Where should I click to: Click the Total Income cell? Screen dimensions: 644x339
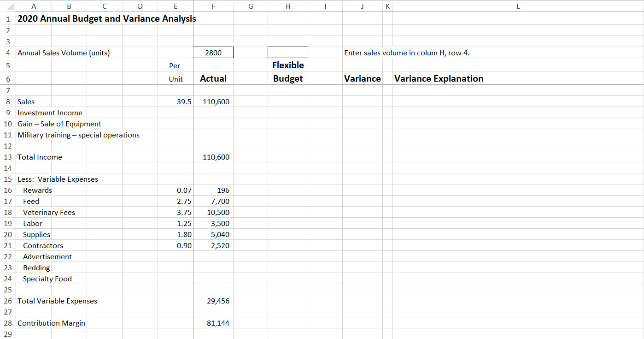click(x=33, y=157)
